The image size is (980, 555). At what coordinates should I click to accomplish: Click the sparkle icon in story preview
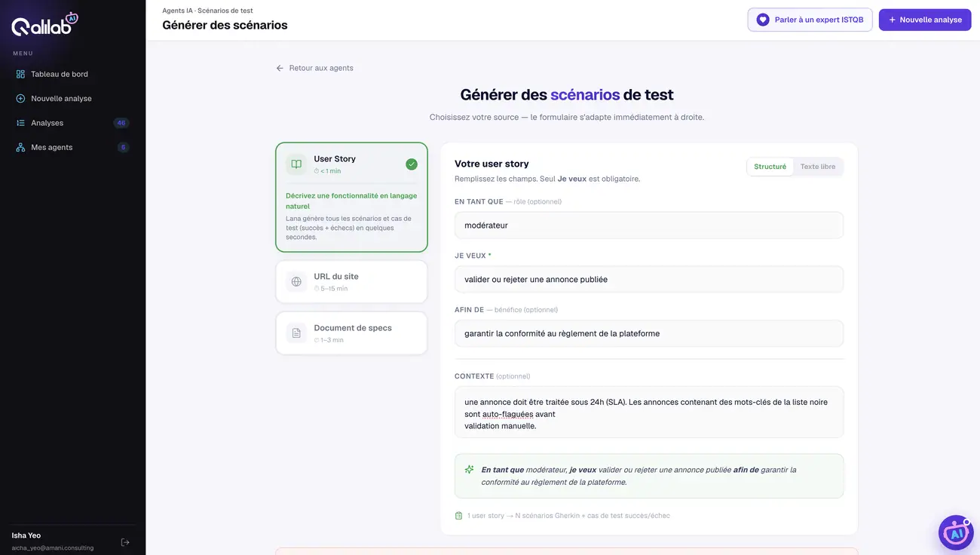[x=470, y=469]
